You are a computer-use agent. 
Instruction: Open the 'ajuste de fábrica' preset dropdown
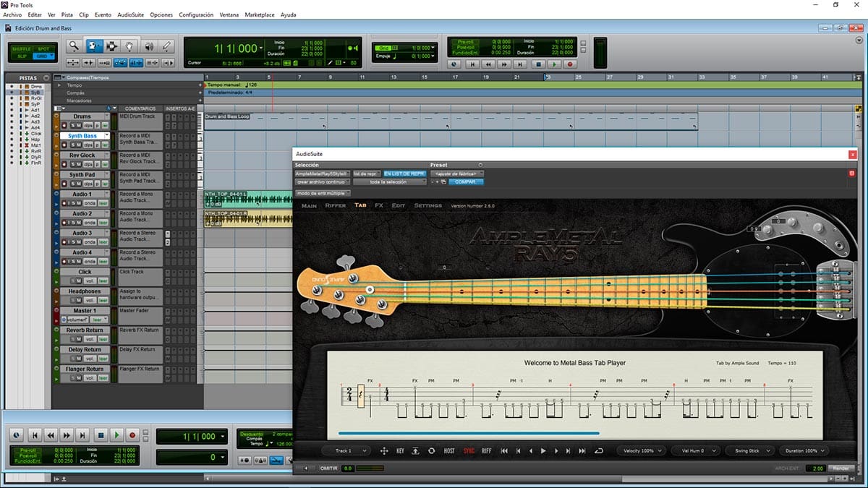pos(457,174)
